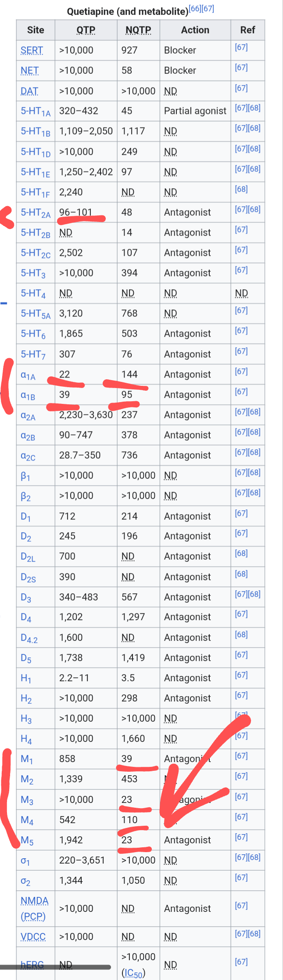Follow the H1 receptor link
This screenshot has width=283, height=980.
click(26, 679)
